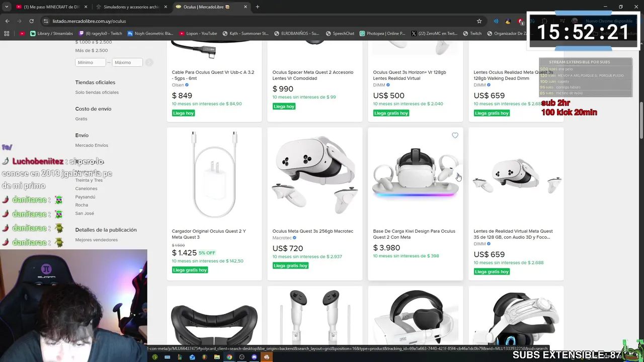This screenshot has height=362, width=644.
Task: Open Cable Para Oculus Quest Vr Usb-c listing
Action: 213,75
